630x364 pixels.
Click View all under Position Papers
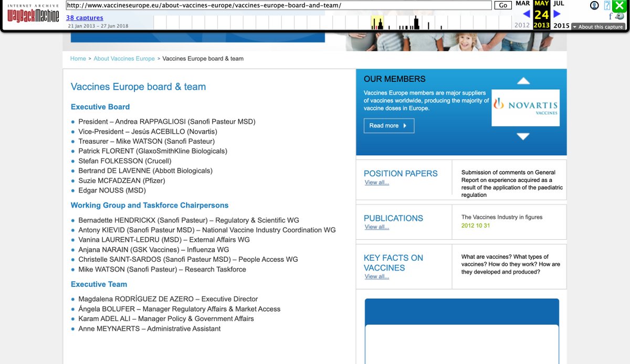click(377, 183)
